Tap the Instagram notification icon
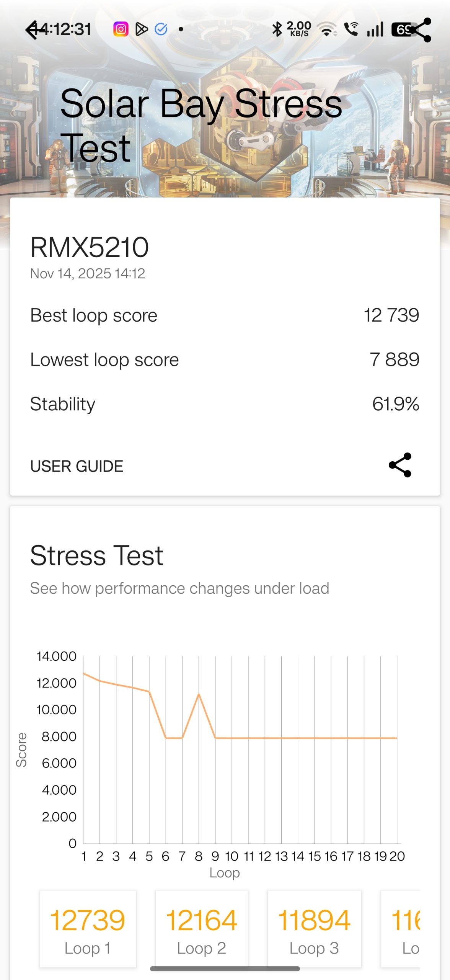The height and width of the screenshot is (980, 450). pyautogui.click(x=121, y=29)
